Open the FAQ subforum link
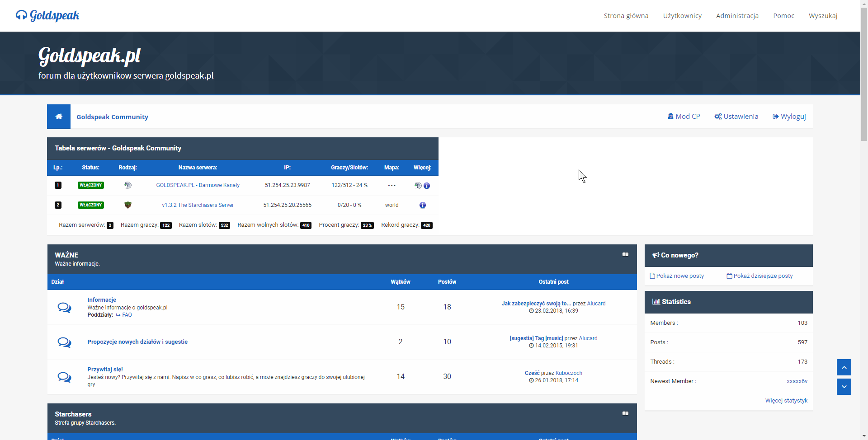Viewport: 868px width, 440px height. 127,315
